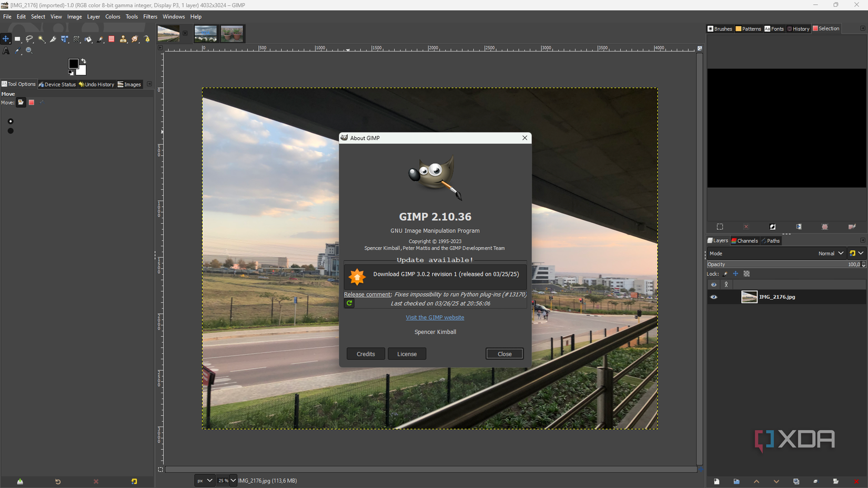
Task: Follow the Visit the GIMP website link
Action: (435, 317)
